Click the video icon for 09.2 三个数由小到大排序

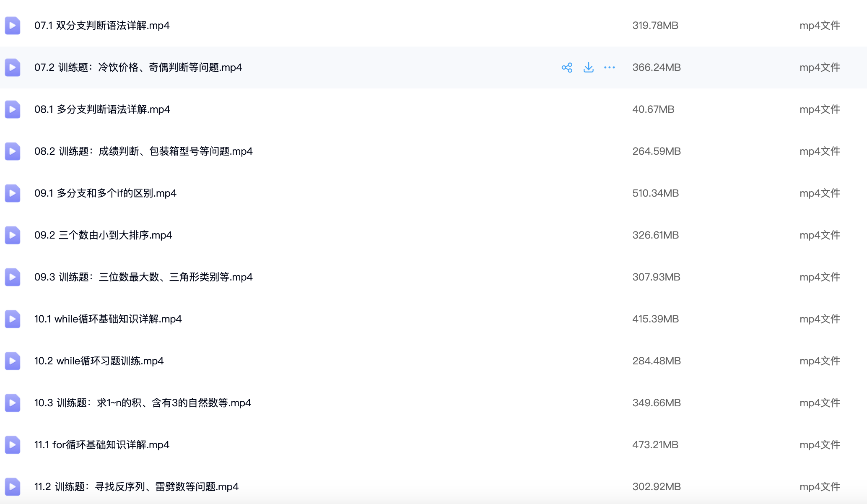13,235
